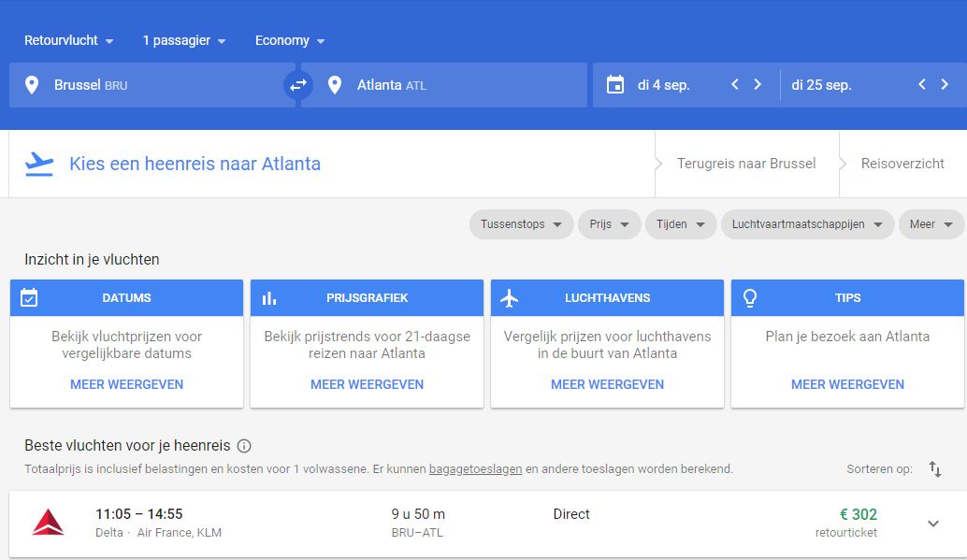Click the departing plane icon
Viewport: 967px width, 560px height.
pyautogui.click(x=39, y=164)
